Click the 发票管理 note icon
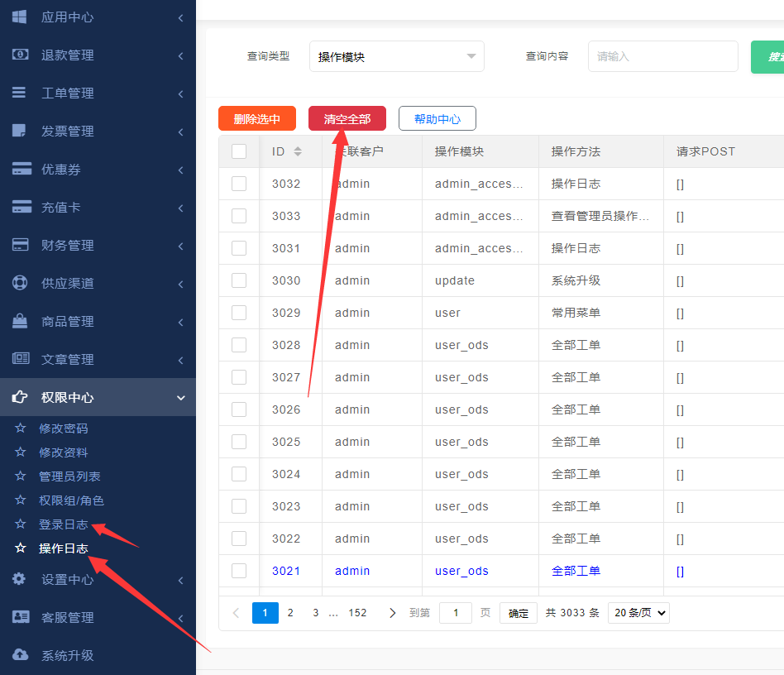The image size is (784, 675). pos(19,131)
